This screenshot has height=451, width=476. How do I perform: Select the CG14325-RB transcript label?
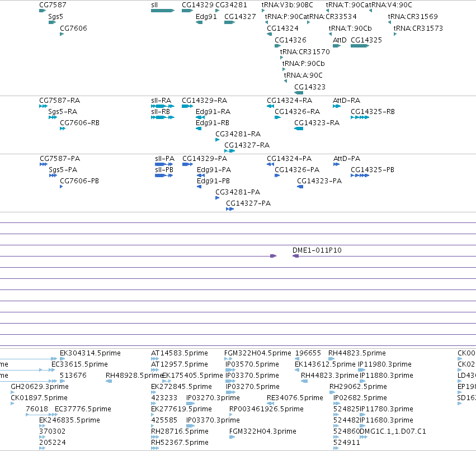[x=373, y=112]
